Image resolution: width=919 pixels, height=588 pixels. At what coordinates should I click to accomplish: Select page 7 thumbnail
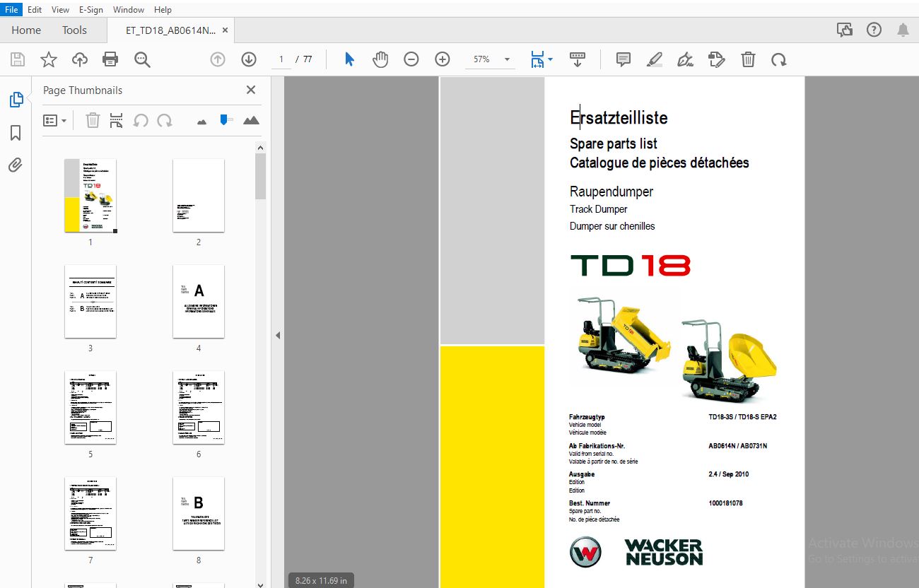(x=90, y=514)
